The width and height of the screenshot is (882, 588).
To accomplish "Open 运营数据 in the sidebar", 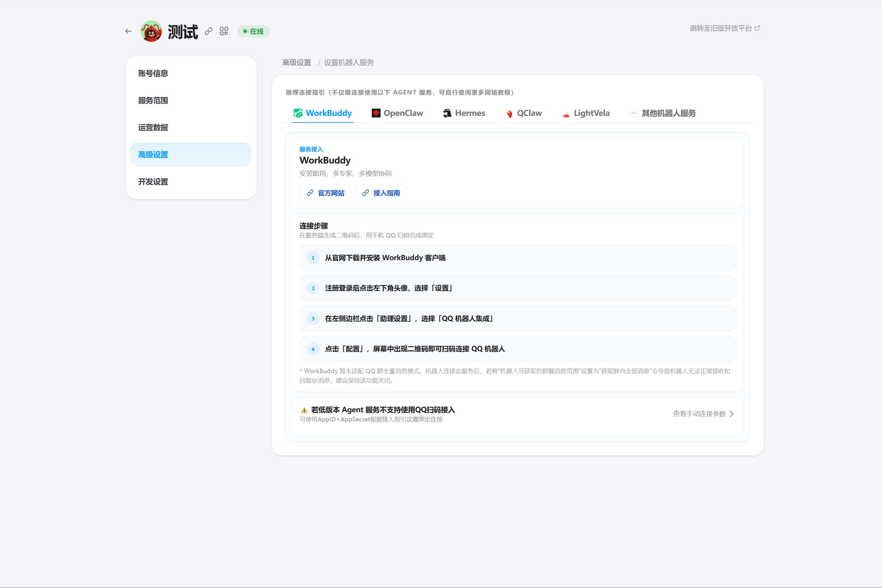I will [x=191, y=128].
